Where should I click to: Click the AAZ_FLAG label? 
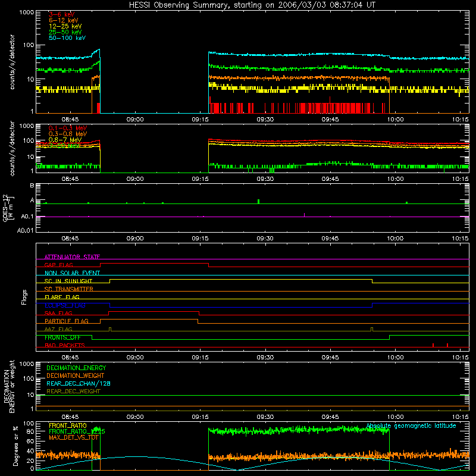(58, 329)
